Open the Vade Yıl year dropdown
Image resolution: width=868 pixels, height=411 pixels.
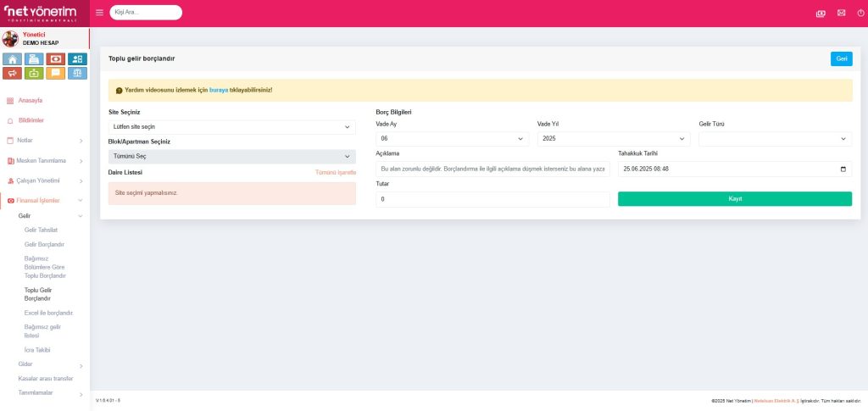(613, 138)
